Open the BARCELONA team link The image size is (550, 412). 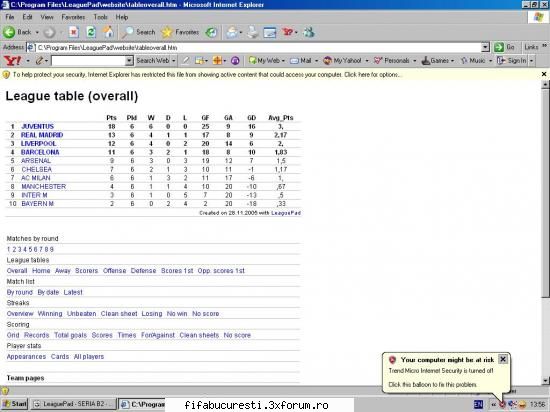tap(40, 152)
